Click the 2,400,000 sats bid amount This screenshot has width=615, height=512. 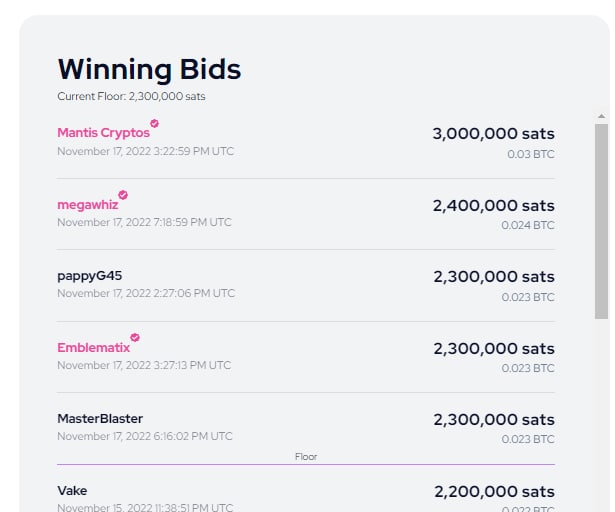click(493, 206)
